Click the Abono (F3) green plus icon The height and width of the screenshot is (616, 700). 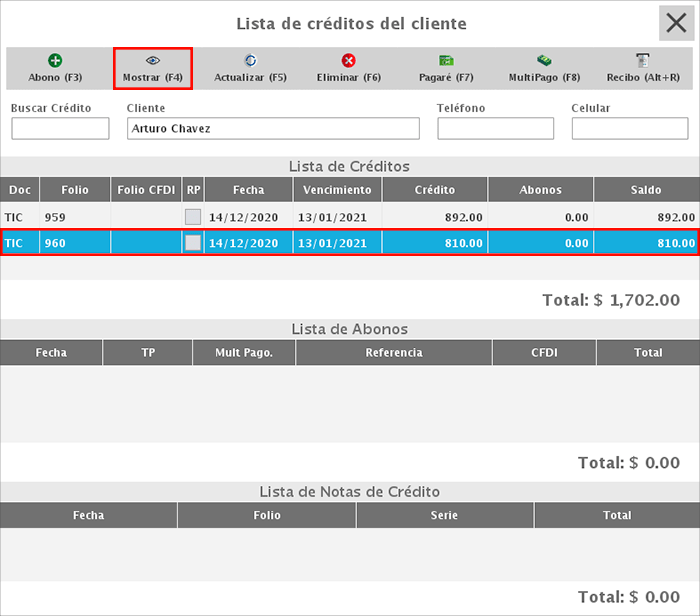[x=55, y=60]
